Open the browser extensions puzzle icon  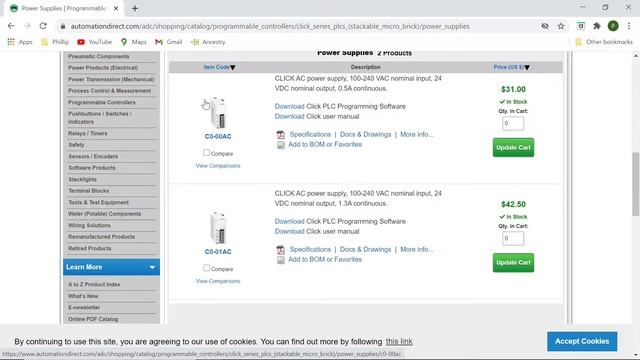pyautogui.click(x=597, y=26)
